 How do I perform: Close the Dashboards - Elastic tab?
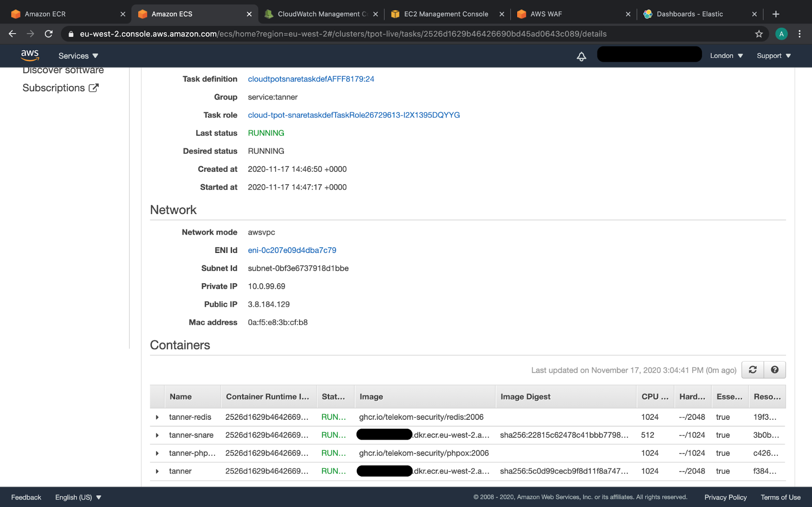tap(754, 14)
